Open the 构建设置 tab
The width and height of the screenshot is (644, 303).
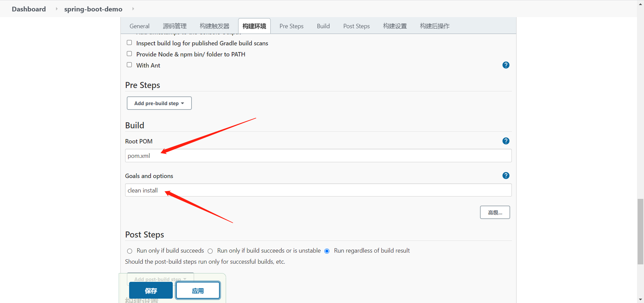click(x=395, y=26)
